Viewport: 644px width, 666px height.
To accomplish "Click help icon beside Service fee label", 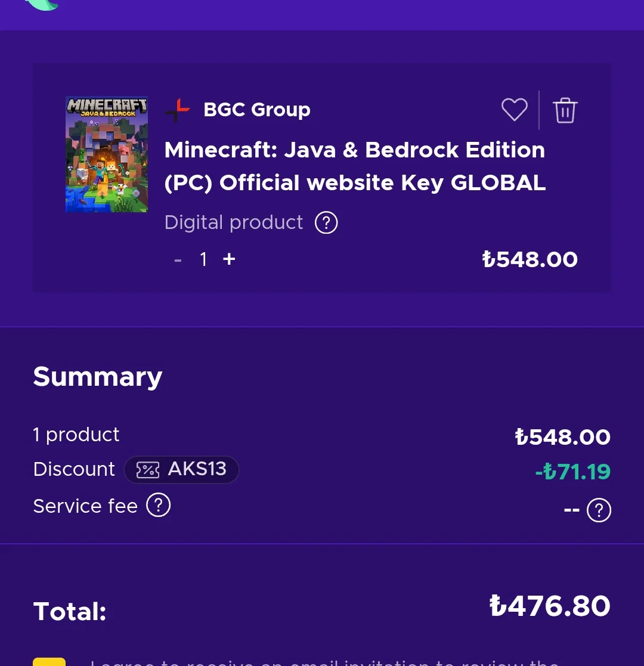I will [x=158, y=506].
